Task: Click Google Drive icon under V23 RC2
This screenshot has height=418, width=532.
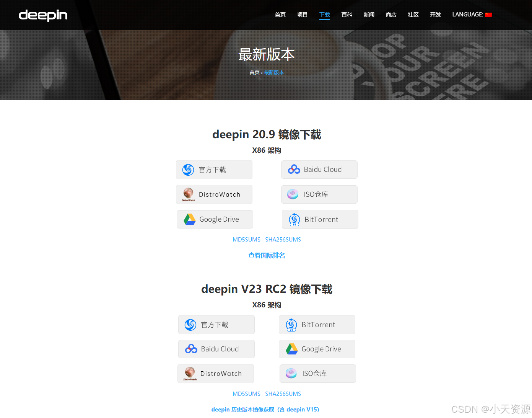Action: pyautogui.click(x=292, y=349)
